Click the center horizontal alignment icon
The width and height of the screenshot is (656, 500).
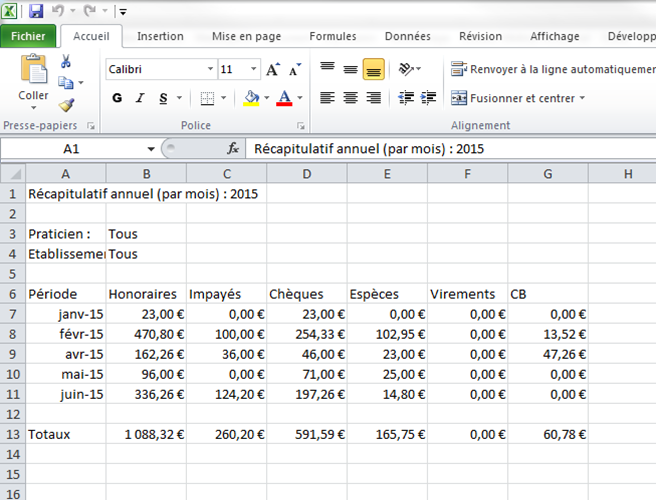coord(350,98)
